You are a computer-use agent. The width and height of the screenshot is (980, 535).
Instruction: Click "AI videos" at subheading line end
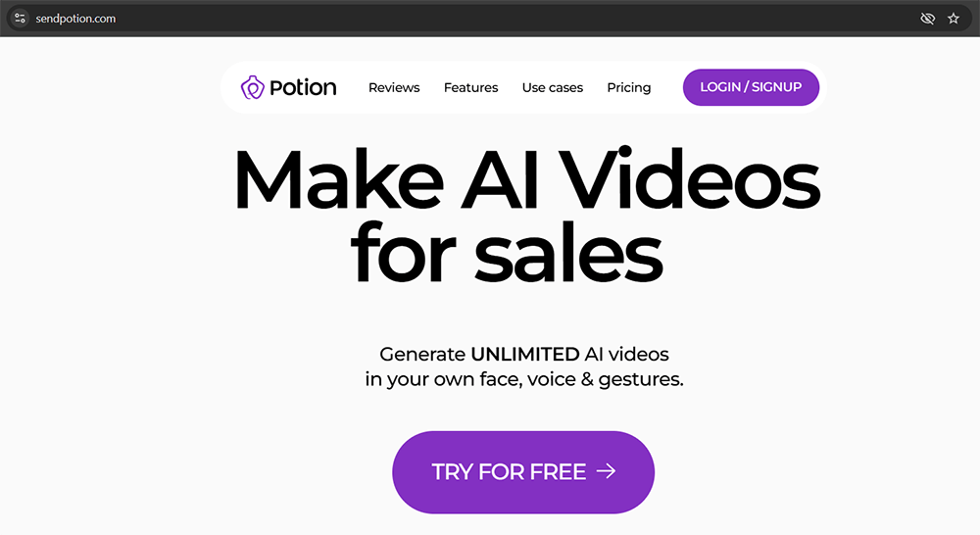pos(627,355)
